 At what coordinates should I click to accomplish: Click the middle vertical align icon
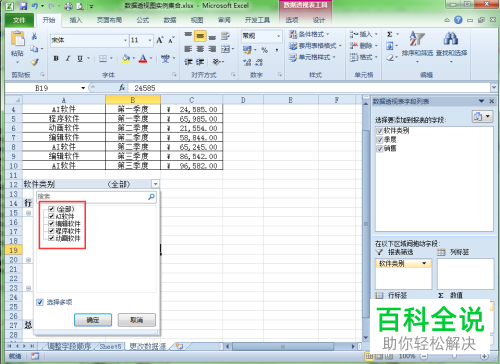pyautogui.click(x=200, y=36)
